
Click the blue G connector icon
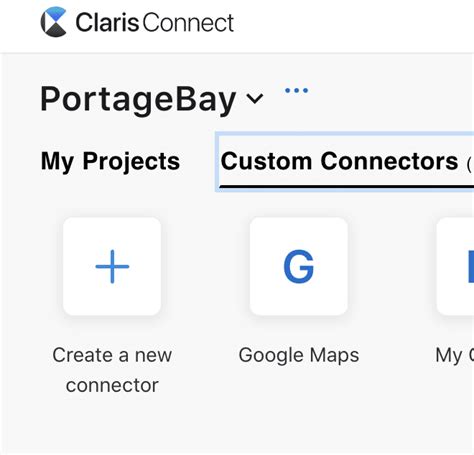click(299, 267)
